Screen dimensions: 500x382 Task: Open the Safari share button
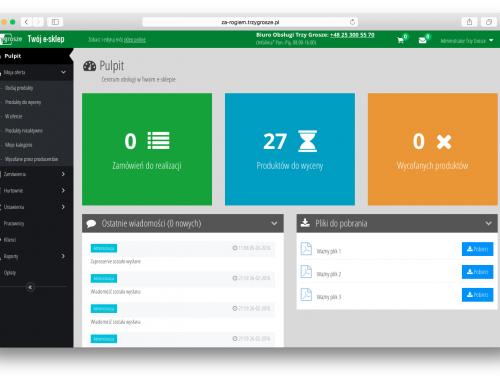tap(469, 22)
